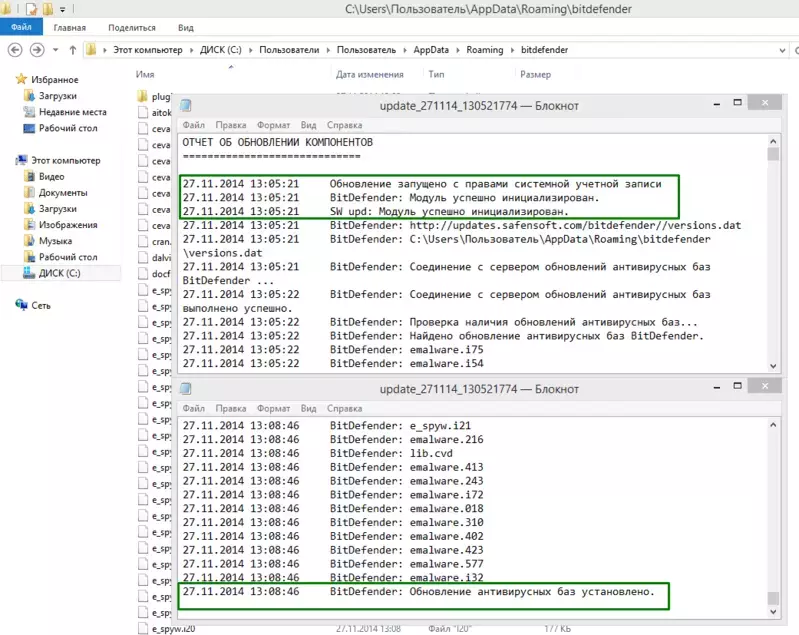The height and width of the screenshot is (635, 799).
Task: Click Этот компьютер in the address bar
Action: point(148,49)
